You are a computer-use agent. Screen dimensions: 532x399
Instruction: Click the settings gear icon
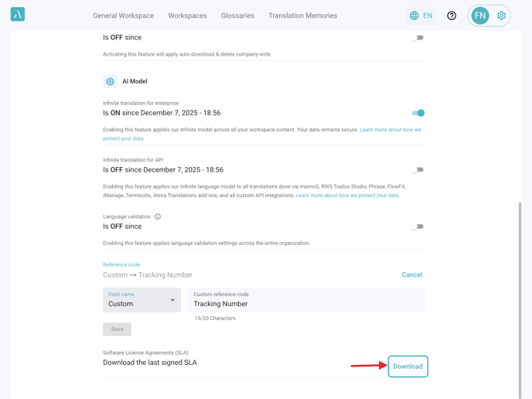[502, 15]
